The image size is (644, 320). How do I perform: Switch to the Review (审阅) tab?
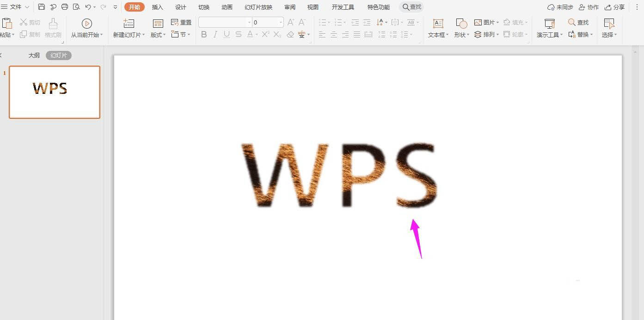click(x=290, y=7)
